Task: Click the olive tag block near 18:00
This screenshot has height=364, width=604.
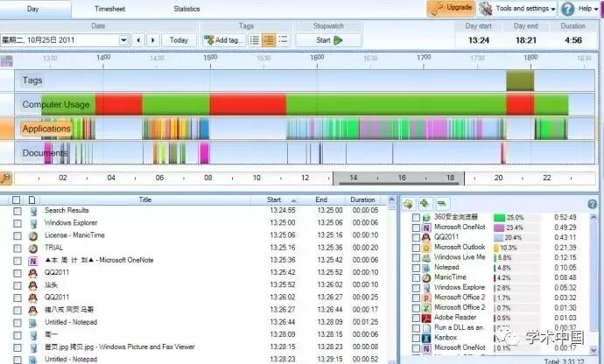Action: click(x=520, y=80)
